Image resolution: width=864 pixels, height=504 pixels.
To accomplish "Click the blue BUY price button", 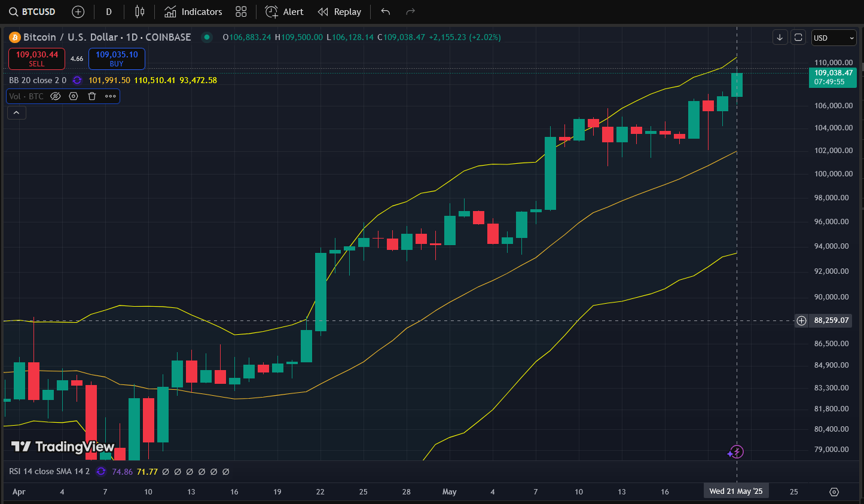I will click(117, 59).
